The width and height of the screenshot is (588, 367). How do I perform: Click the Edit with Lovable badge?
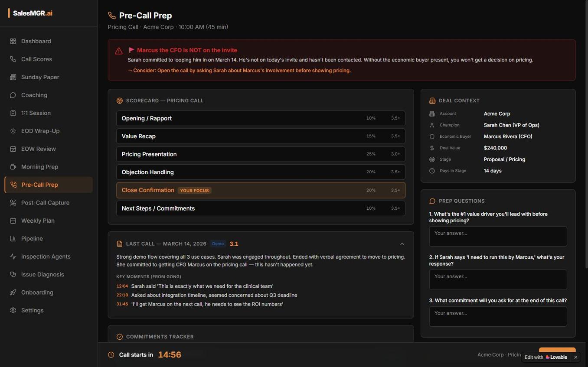(x=546, y=357)
